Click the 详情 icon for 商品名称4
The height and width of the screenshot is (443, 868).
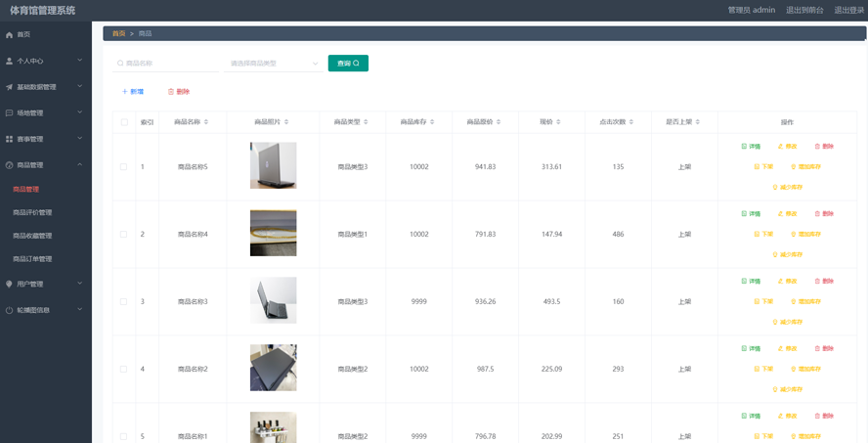click(744, 214)
